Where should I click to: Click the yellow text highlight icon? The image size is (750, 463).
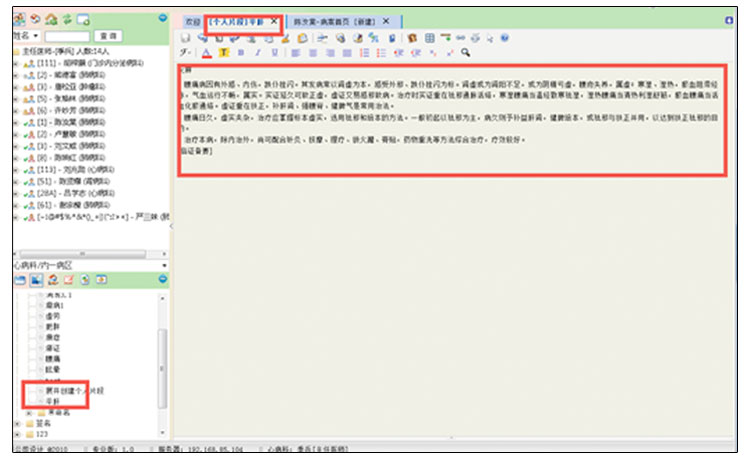[x=223, y=53]
